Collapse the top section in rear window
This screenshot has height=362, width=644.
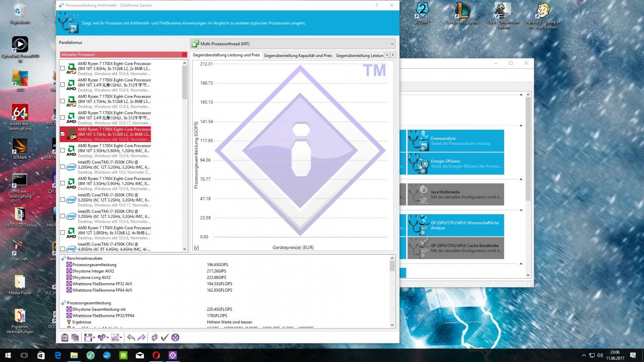click(521, 95)
